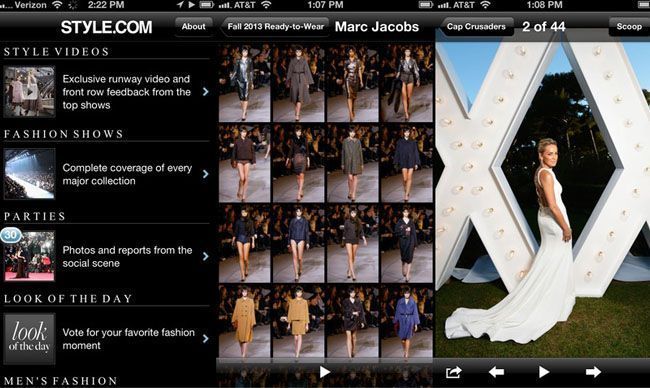Open the Scoop button

pos(629,27)
